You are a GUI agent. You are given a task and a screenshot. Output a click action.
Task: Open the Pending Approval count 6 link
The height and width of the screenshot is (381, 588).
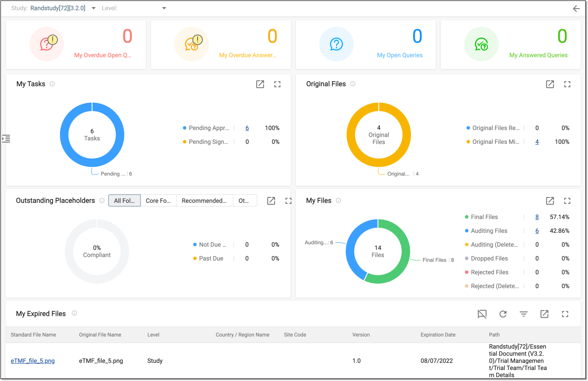pos(247,128)
